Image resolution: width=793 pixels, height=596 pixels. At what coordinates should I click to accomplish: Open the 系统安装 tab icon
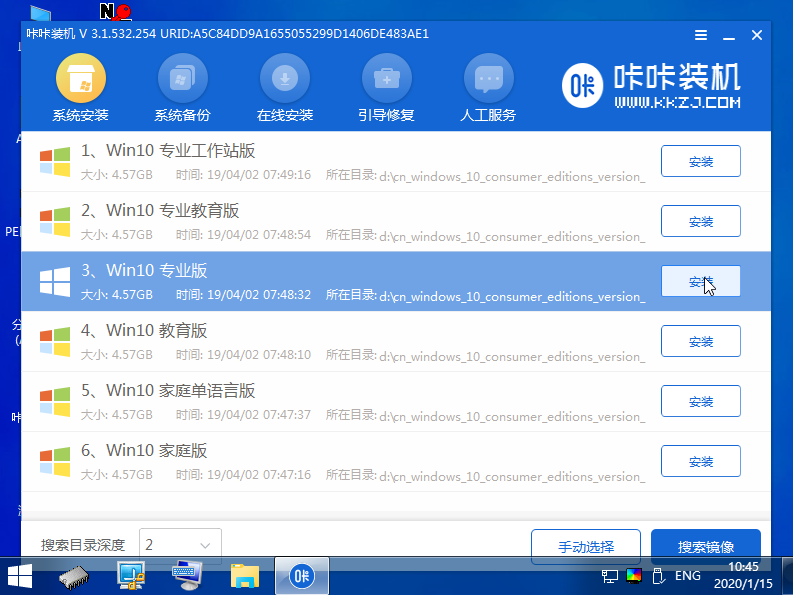pyautogui.click(x=81, y=78)
